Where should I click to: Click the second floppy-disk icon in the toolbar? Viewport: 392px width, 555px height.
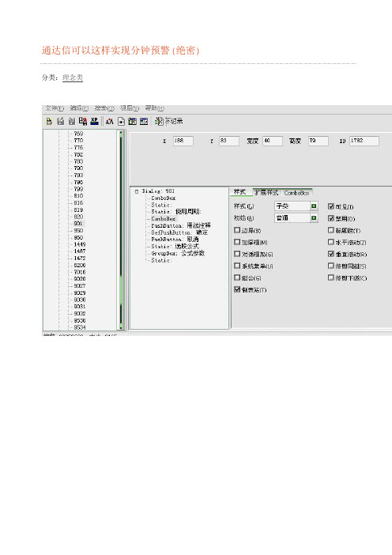coord(72,122)
